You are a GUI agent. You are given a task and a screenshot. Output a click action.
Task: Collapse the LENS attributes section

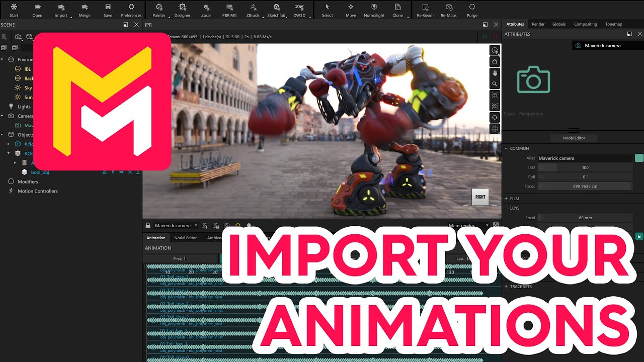[506, 208]
